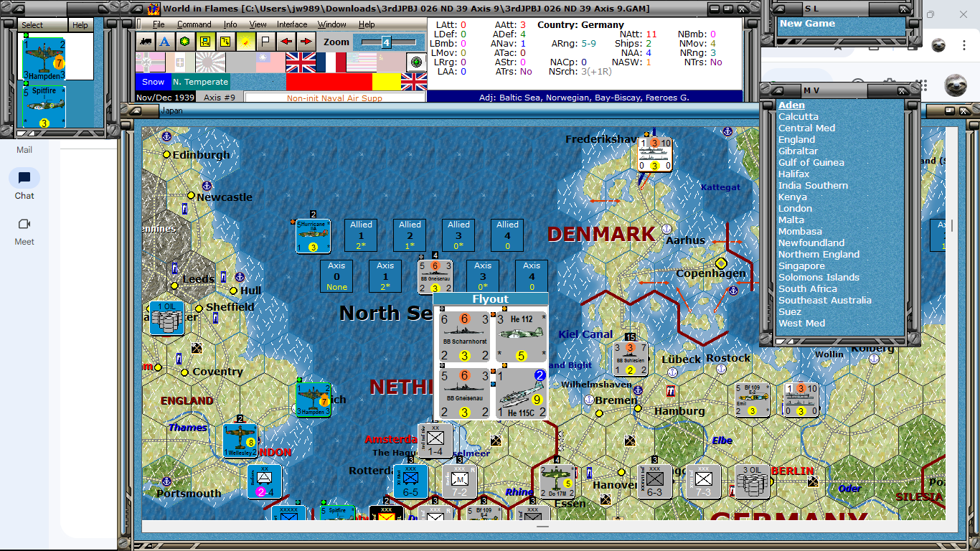Screen dimensions: 980x551
Task: Click the white flag toolbar icon
Action: tap(265, 42)
